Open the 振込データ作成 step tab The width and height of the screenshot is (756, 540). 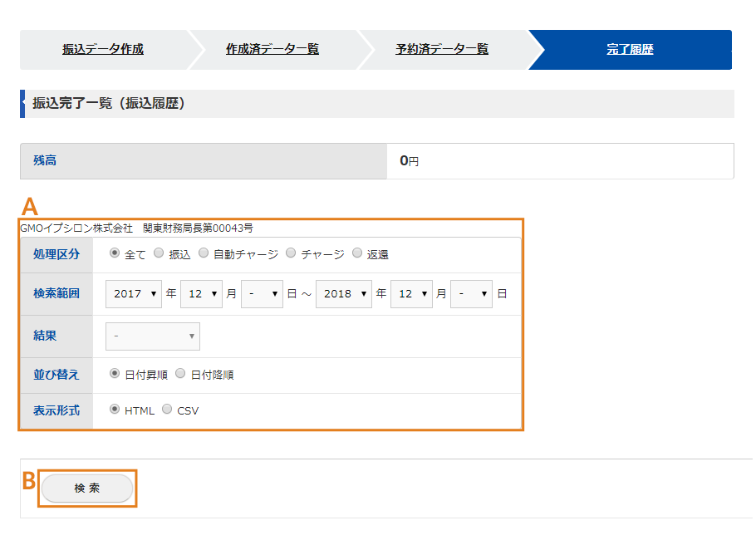[x=103, y=50]
